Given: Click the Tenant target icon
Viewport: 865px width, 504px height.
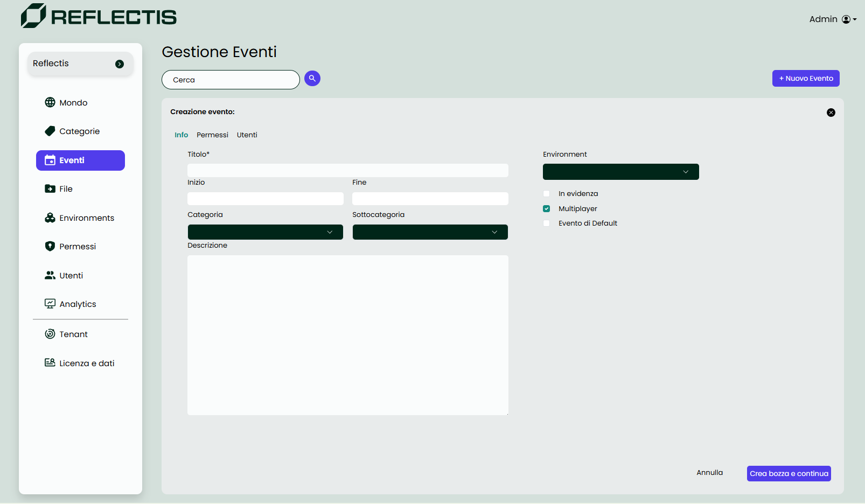Looking at the screenshot, I should [x=50, y=334].
